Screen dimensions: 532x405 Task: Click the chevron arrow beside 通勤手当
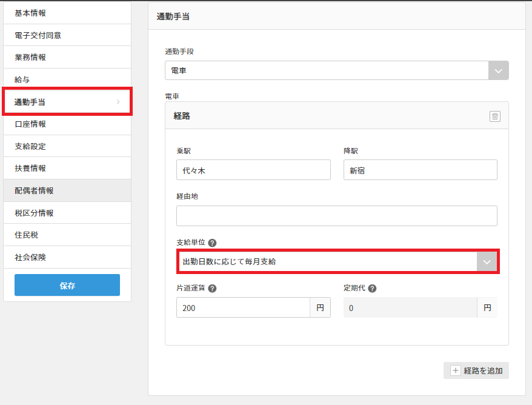(x=118, y=102)
